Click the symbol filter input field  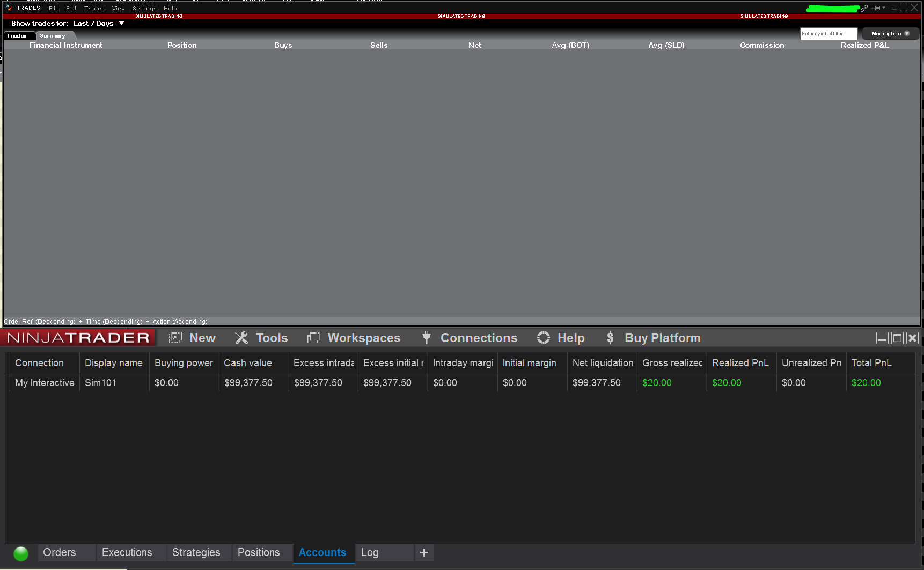[x=828, y=33]
